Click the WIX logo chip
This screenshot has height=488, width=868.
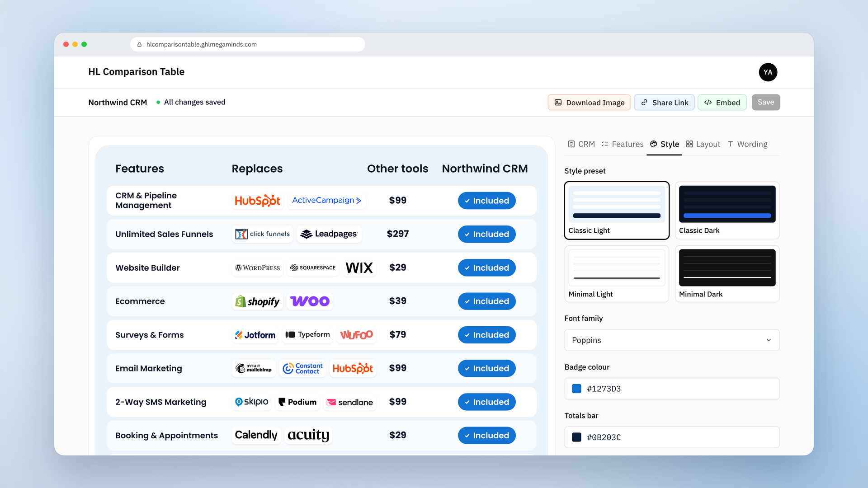359,268
